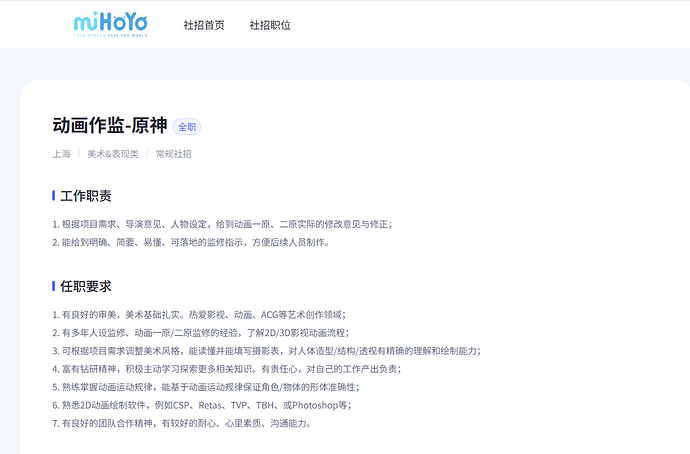Open the 社招首页 nav item
This screenshot has width=690, height=454.
(x=204, y=25)
